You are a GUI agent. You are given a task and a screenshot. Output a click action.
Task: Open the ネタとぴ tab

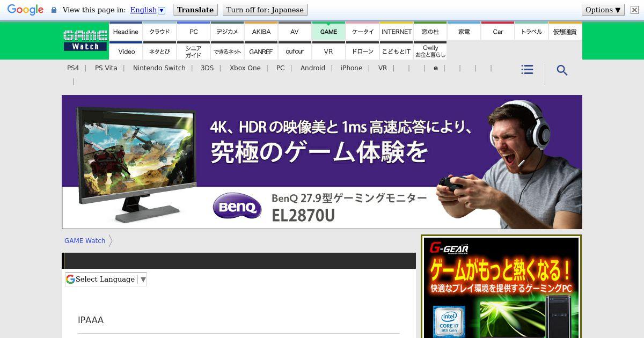click(x=159, y=51)
